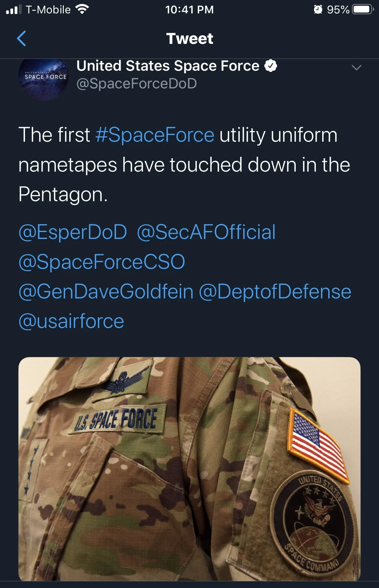379x588 pixels.
Task: Open the @GenDaveGoldfein mention
Action: pyautogui.click(x=106, y=291)
